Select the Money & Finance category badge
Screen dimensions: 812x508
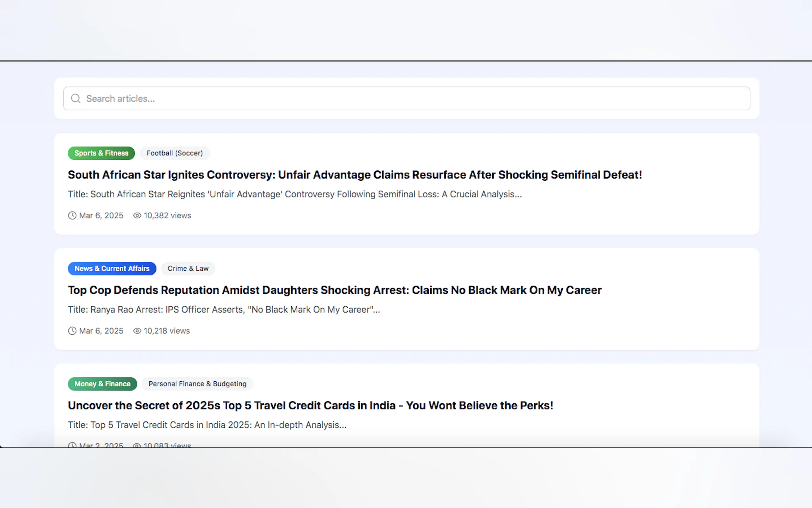pos(102,384)
